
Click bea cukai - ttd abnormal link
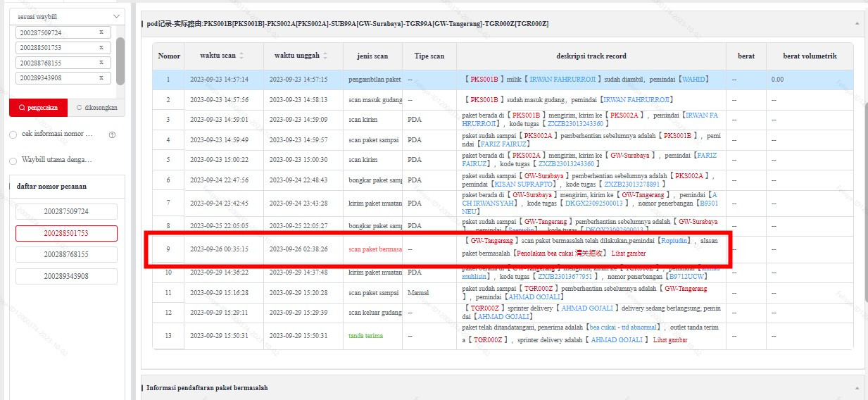tap(624, 327)
